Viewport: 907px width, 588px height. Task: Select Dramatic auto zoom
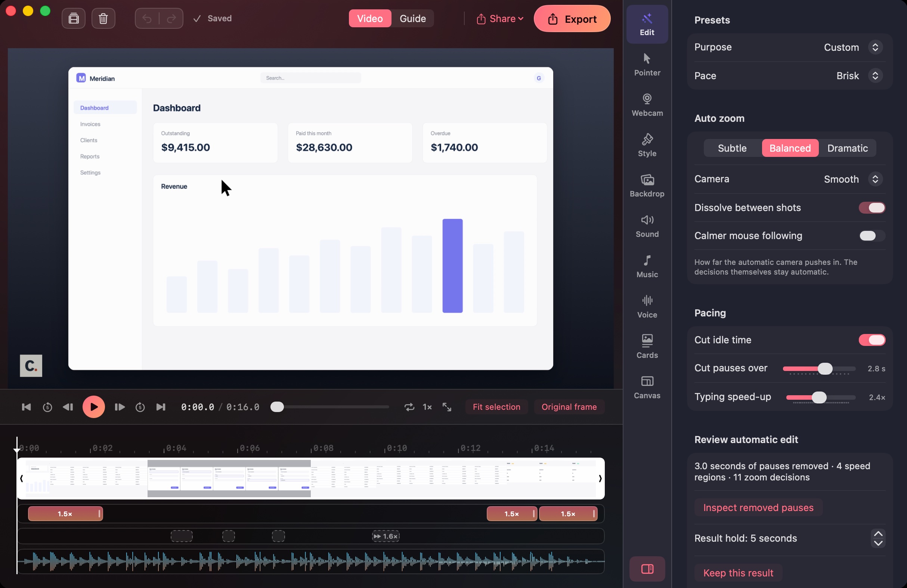coord(847,148)
